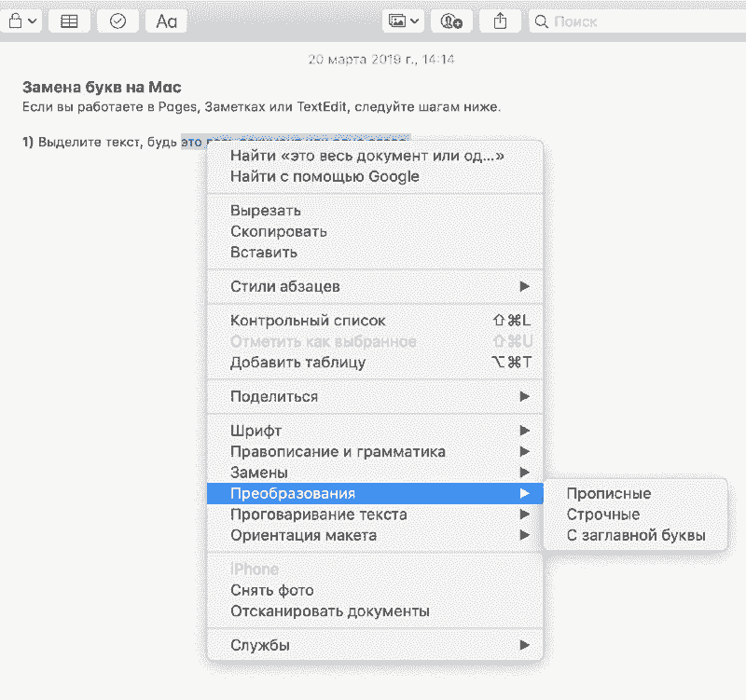Share the note using the share icon
This screenshot has height=700, width=746.
coord(500,21)
